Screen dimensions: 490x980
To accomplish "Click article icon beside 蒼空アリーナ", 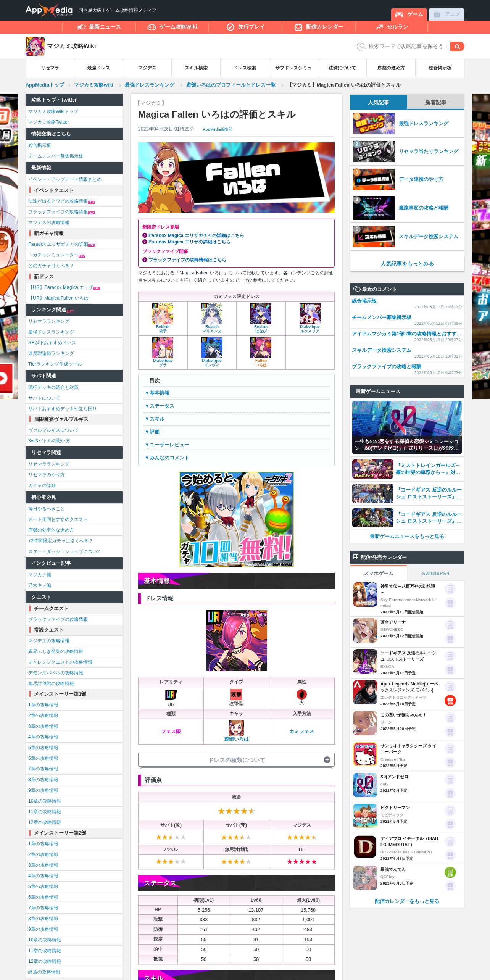I will [x=450, y=625].
